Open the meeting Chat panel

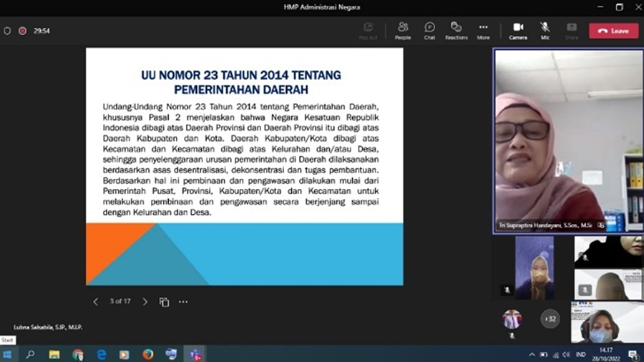click(x=429, y=30)
